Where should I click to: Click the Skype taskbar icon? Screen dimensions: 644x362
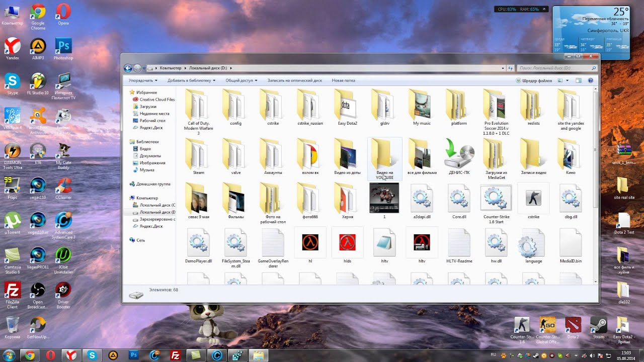[93, 355]
